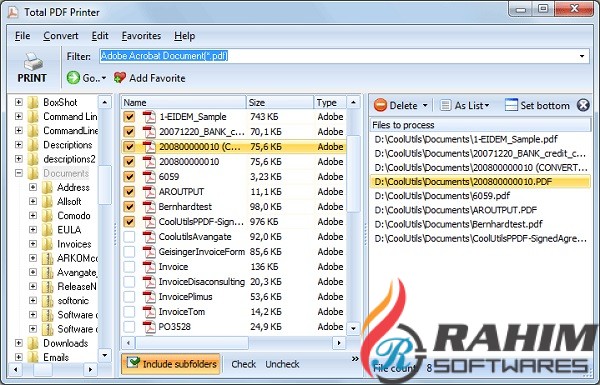Uncheck the 1-EIDEM_Sample checkbox
Image resolution: width=600 pixels, height=385 pixels.
coord(129,117)
